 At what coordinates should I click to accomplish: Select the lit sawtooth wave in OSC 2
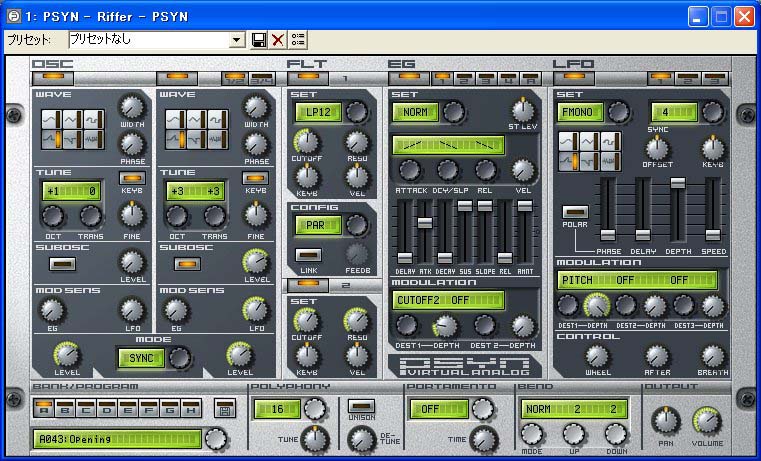(x=175, y=140)
